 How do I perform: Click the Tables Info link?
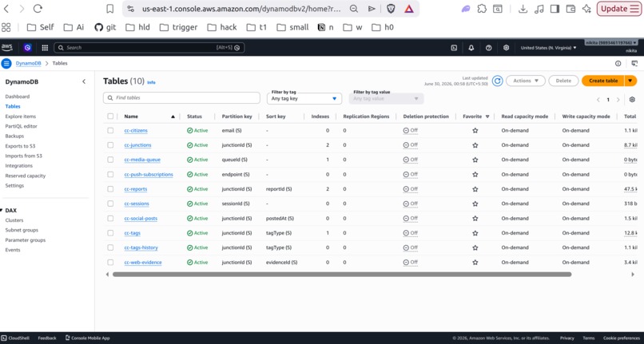coord(151,82)
